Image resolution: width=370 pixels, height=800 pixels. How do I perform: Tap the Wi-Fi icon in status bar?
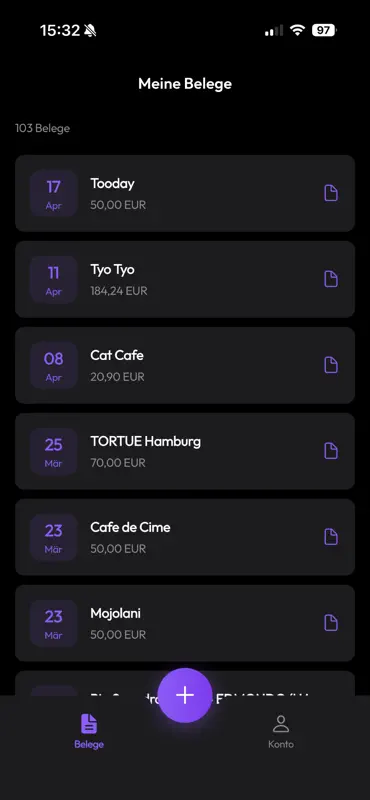(297, 30)
